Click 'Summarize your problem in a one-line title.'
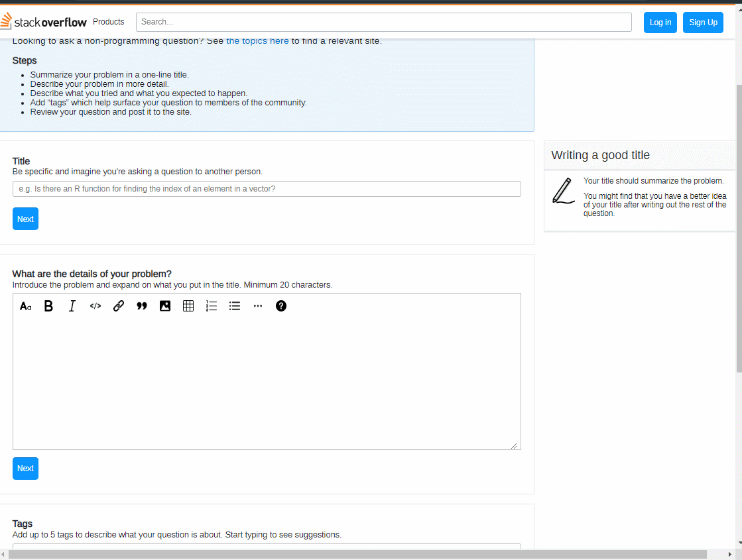The width and height of the screenshot is (742, 560). 109,75
